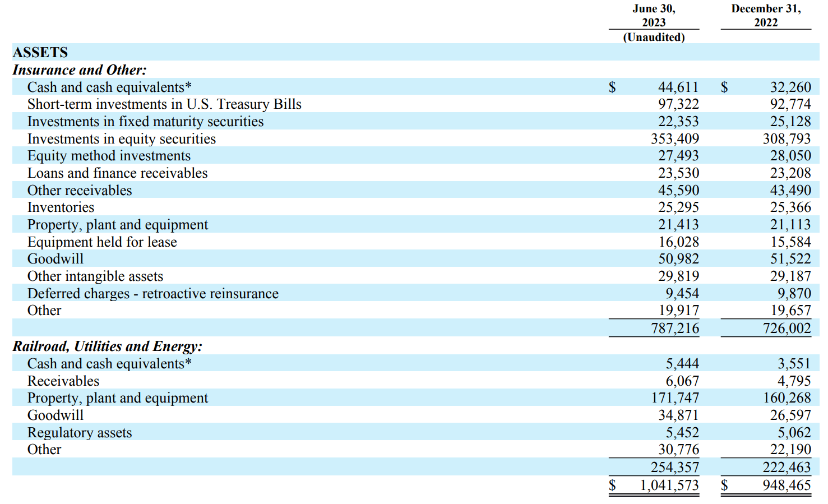Select the value 26,597
Viewport: 828px width, 504px height.
(x=790, y=415)
